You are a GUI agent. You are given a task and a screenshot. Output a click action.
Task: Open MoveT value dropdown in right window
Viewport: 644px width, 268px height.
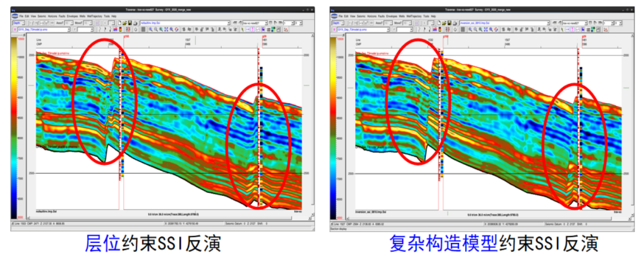[407, 23]
